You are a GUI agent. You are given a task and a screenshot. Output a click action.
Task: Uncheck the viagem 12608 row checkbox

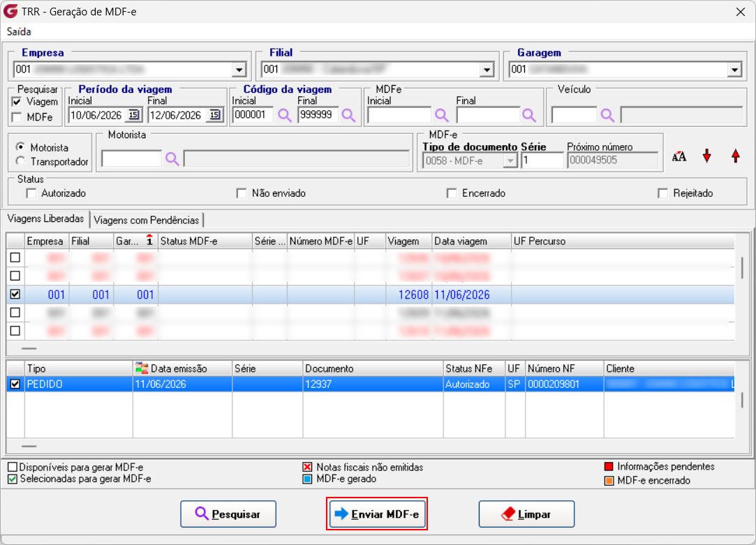coord(15,294)
